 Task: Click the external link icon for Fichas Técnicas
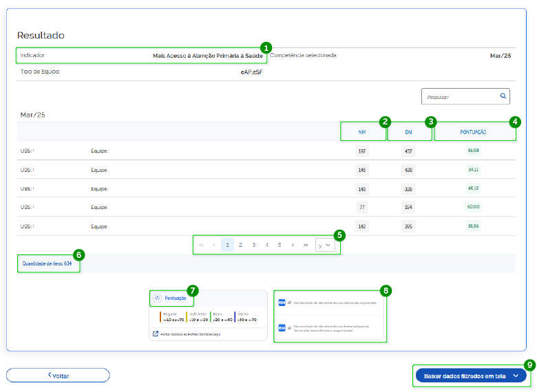[x=154, y=334]
